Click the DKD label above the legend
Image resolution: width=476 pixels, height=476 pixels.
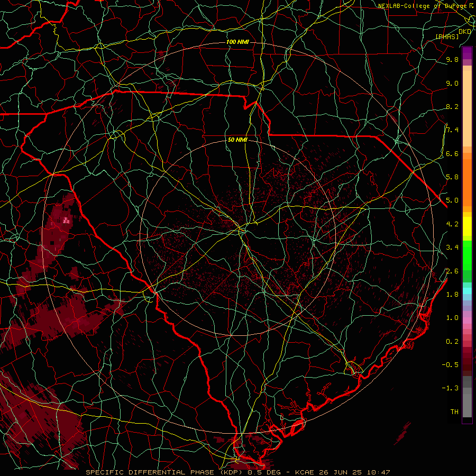click(x=465, y=31)
